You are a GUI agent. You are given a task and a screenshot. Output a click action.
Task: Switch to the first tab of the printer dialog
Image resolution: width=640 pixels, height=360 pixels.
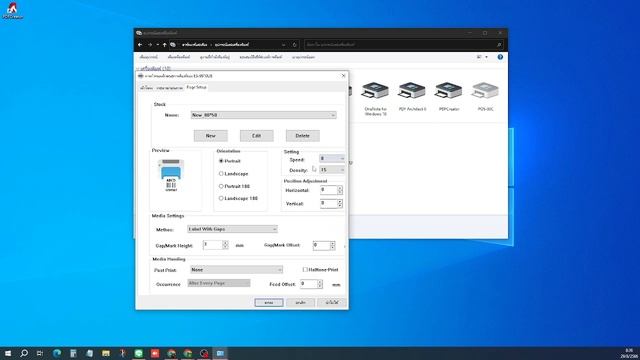146,88
